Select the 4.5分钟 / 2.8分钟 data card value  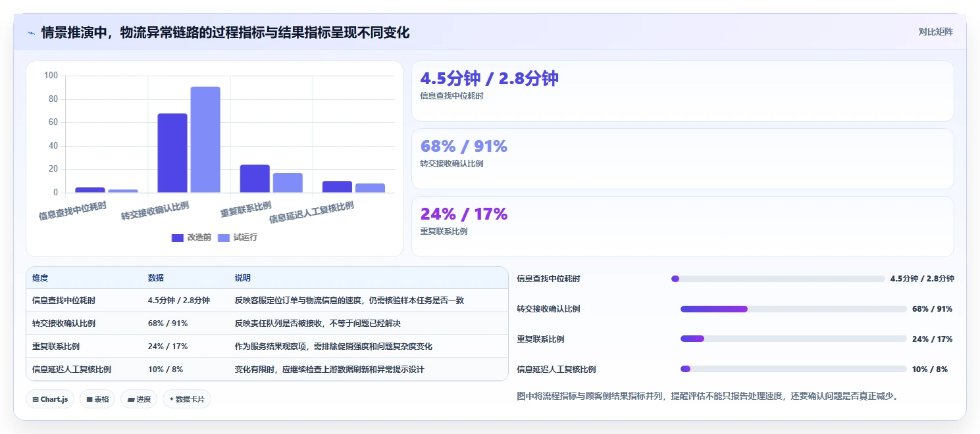(489, 79)
